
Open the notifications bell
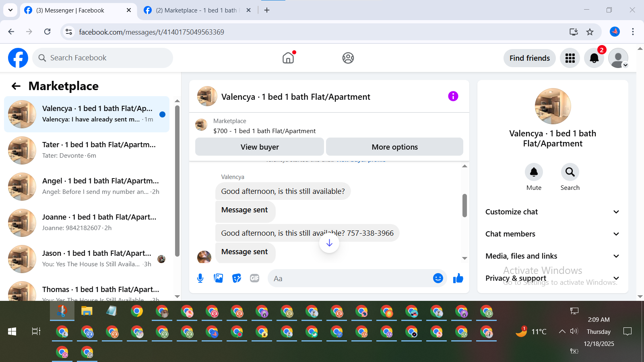click(x=594, y=58)
